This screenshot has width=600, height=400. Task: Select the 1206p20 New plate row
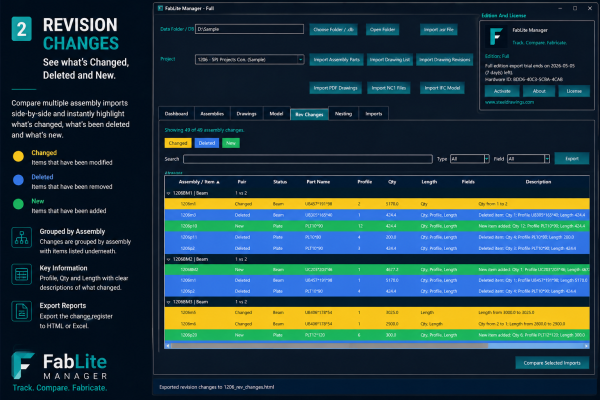tap(377, 335)
